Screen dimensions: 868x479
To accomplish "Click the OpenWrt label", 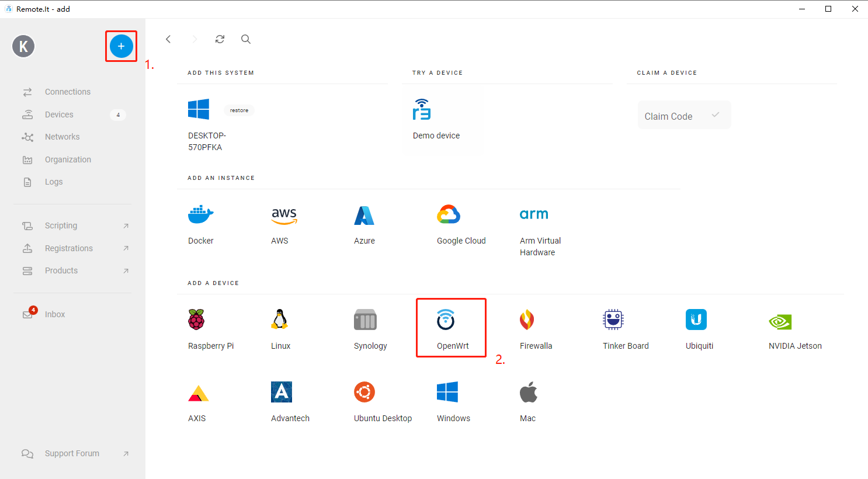I will [453, 346].
